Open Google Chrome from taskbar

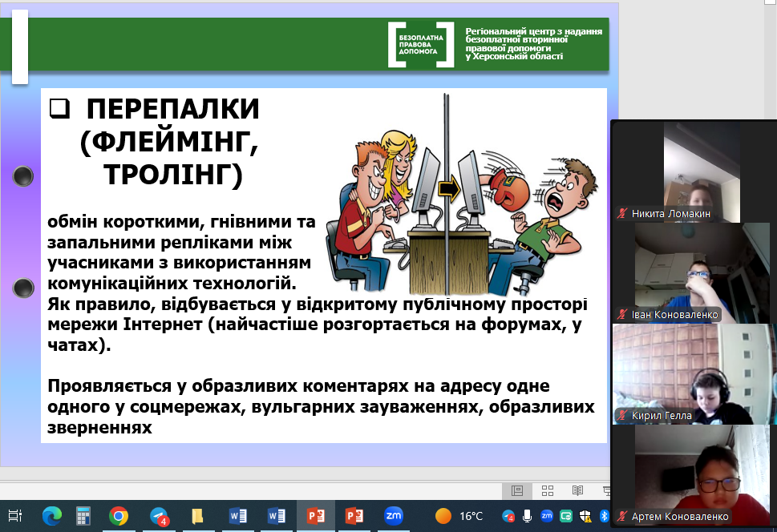119,515
